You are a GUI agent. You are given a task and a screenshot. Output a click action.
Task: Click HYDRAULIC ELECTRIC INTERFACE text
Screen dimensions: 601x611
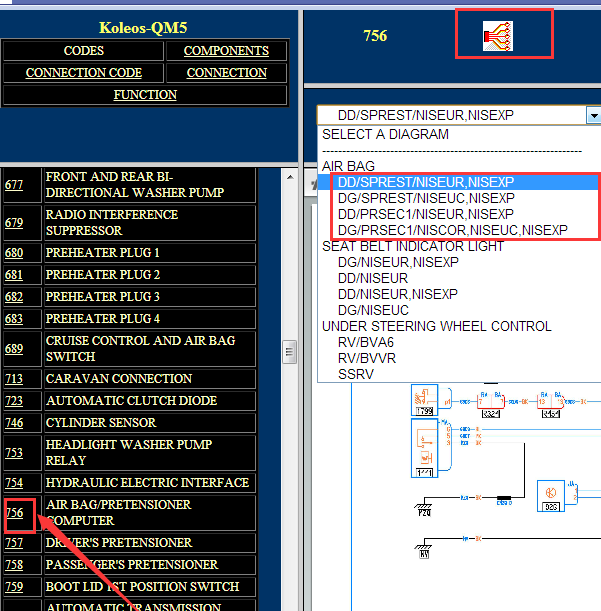pyautogui.click(x=147, y=483)
